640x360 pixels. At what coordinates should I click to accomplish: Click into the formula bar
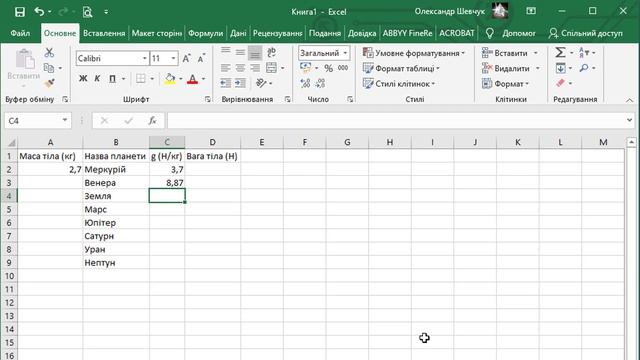396,120
